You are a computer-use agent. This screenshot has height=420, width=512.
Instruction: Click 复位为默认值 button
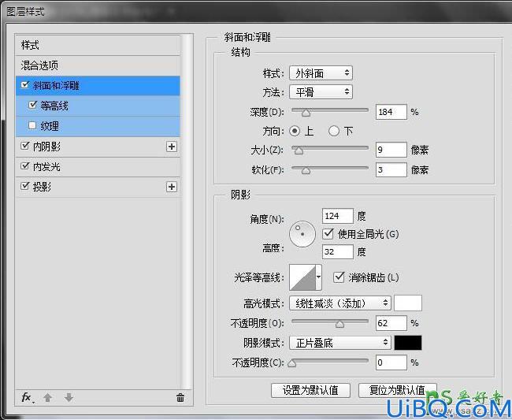[x=397, y=390]
